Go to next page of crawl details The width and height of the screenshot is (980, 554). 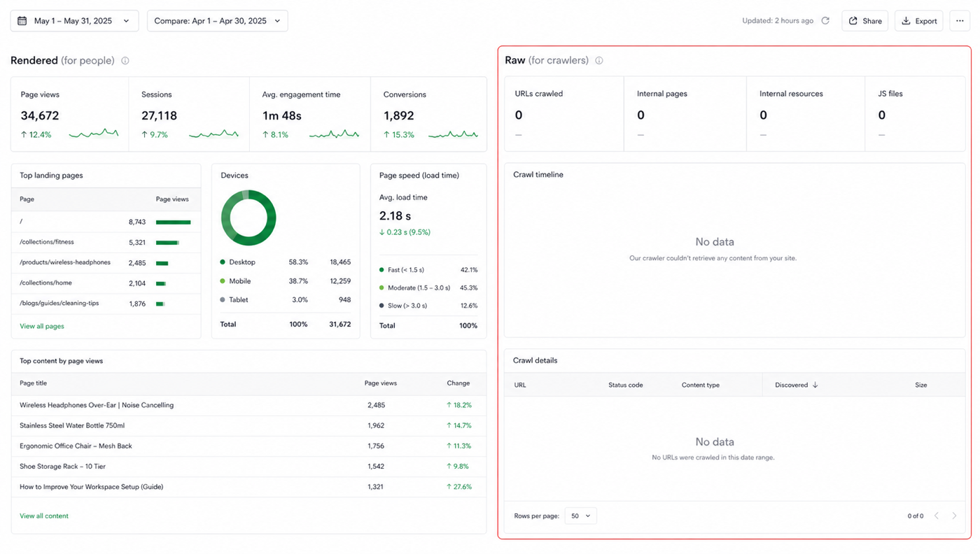[x=954, y=516]
